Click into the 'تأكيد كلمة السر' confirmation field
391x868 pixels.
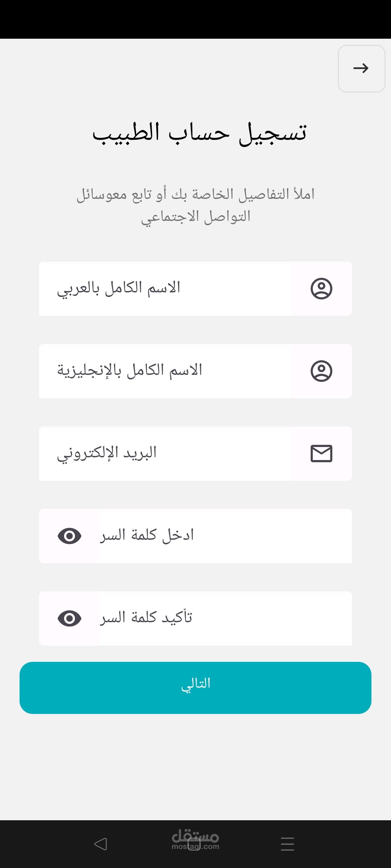pos(225,618)
